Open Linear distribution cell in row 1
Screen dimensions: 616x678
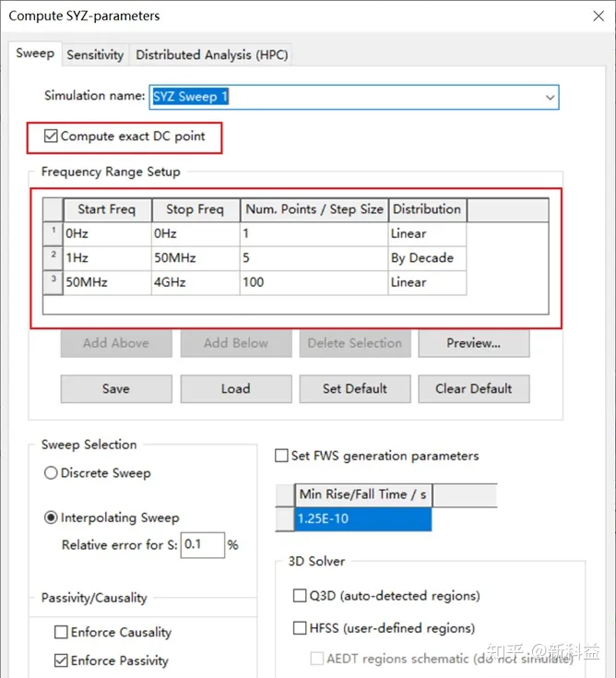(x=428, y=234)
